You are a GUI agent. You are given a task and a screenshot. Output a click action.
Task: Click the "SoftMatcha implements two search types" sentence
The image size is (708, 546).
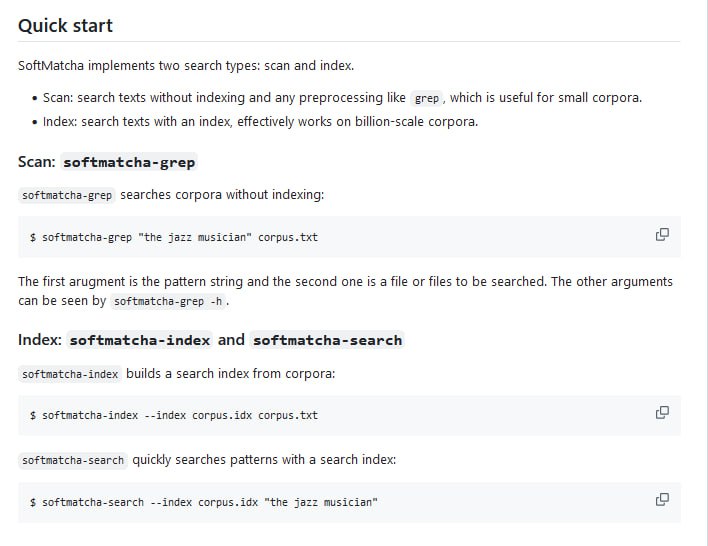186,66
